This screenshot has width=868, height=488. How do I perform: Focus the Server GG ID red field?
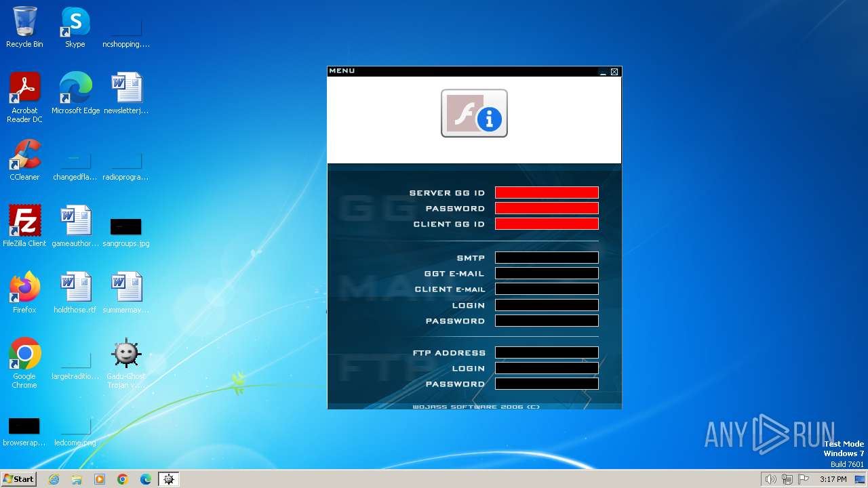click(547, 192)
